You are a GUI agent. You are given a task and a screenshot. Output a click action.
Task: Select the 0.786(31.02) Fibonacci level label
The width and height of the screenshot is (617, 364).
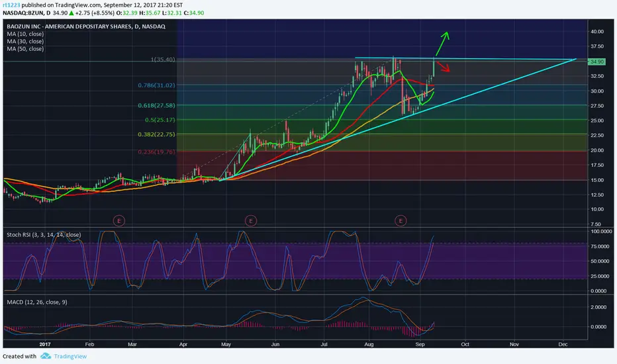point(156,85)
